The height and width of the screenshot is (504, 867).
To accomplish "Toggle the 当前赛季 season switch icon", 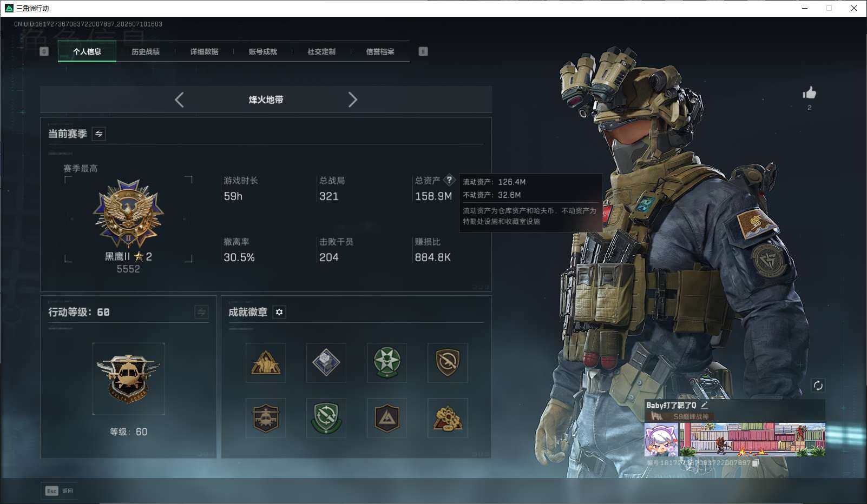I will coord(99,134).
